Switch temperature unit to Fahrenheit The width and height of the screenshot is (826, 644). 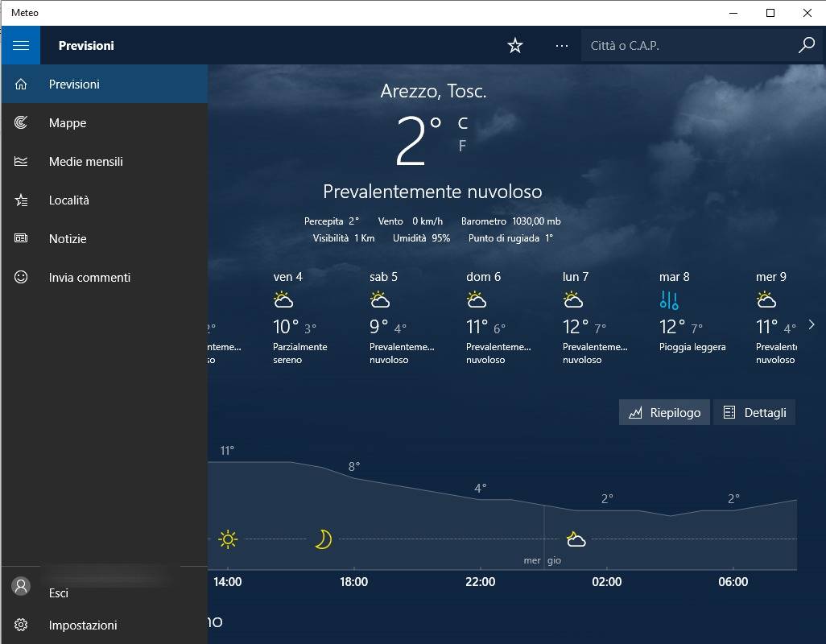pos(462,146)
